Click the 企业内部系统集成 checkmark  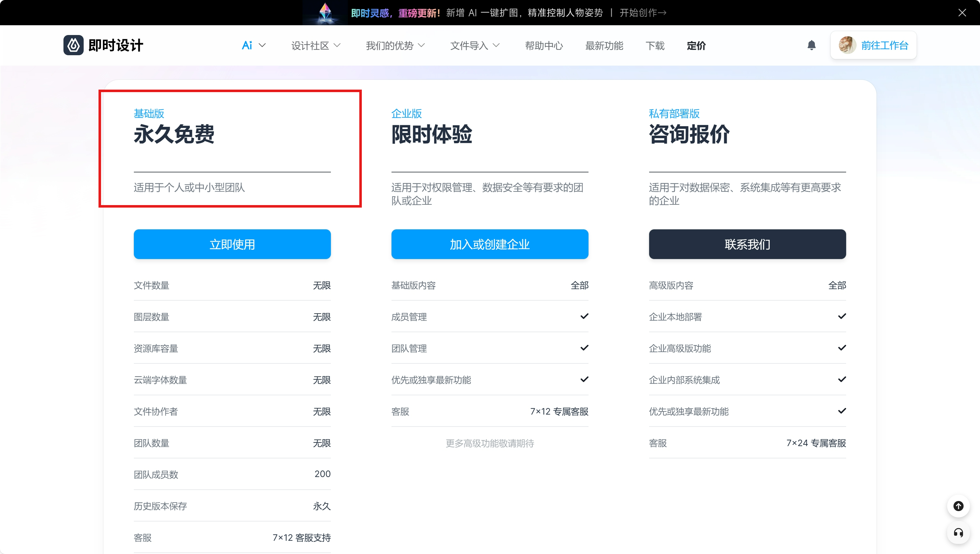pyautogui.click(x=842, y=379)
